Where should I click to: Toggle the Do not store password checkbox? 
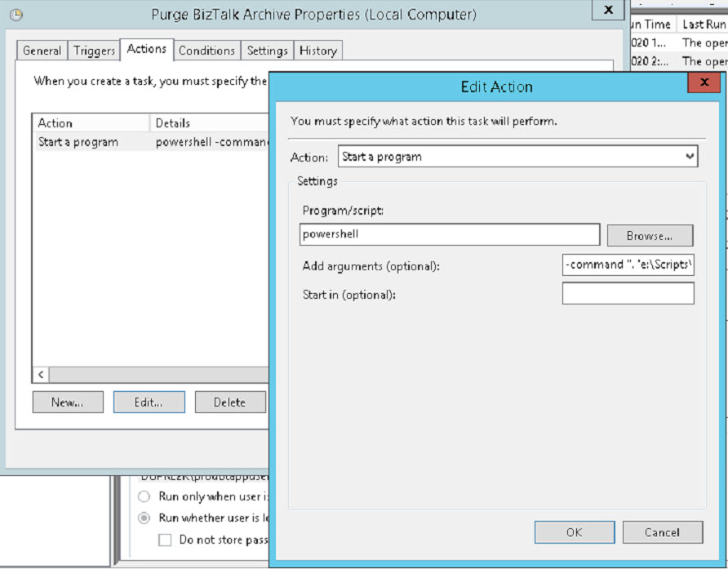[165, 540]
